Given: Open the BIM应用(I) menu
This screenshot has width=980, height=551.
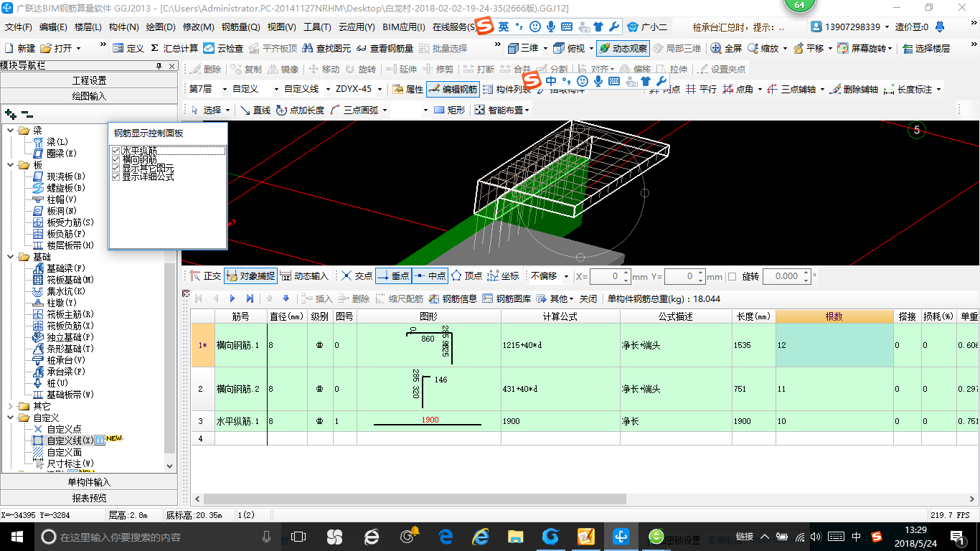Looking at the screenshot, I should (404, 27).
